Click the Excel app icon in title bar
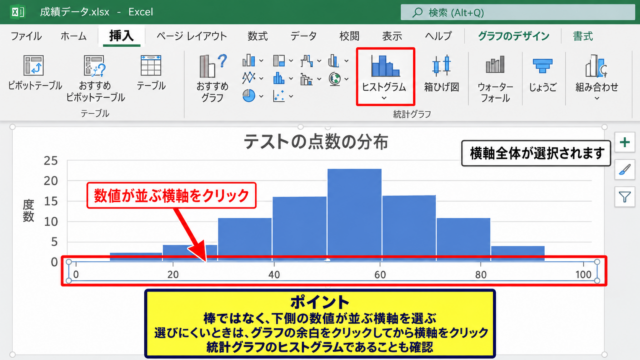The height and width of the screenshot is (360, 640). (x=18, y=12)
